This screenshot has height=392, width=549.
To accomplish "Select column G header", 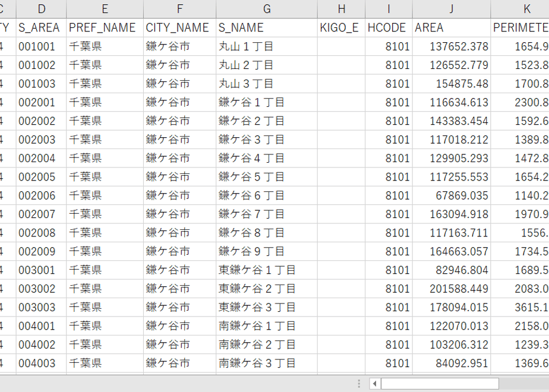I will (267, 9).
